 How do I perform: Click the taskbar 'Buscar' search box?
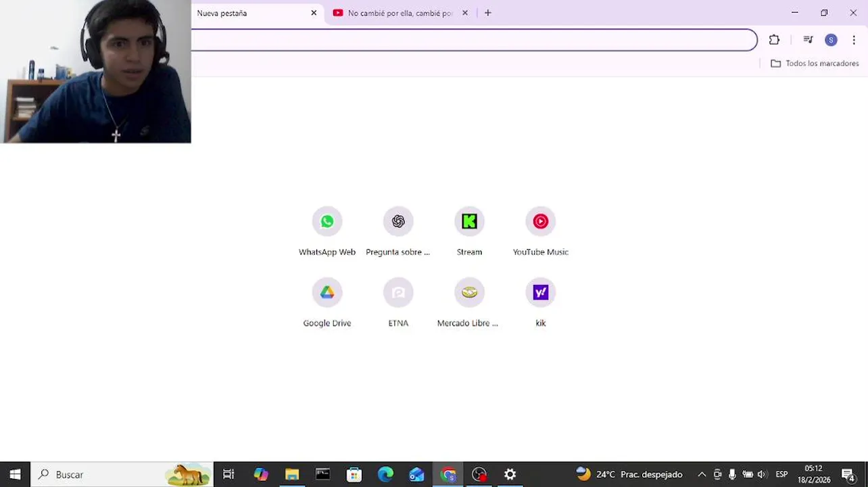click(x=122, y=474)
